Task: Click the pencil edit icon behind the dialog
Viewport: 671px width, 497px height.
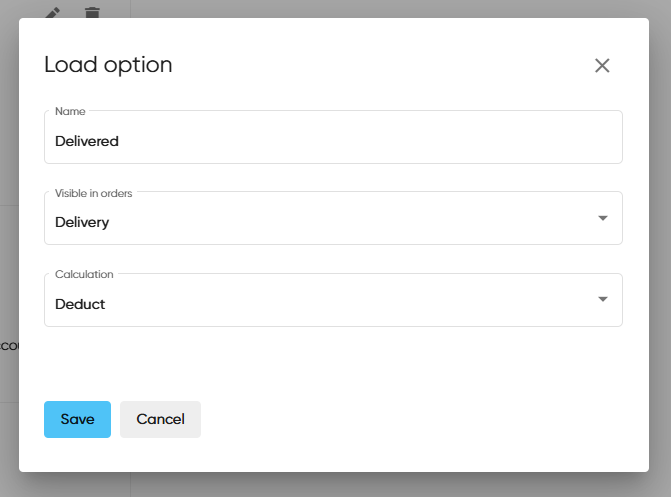Action: pyautogui.click(x=54, y=12)
